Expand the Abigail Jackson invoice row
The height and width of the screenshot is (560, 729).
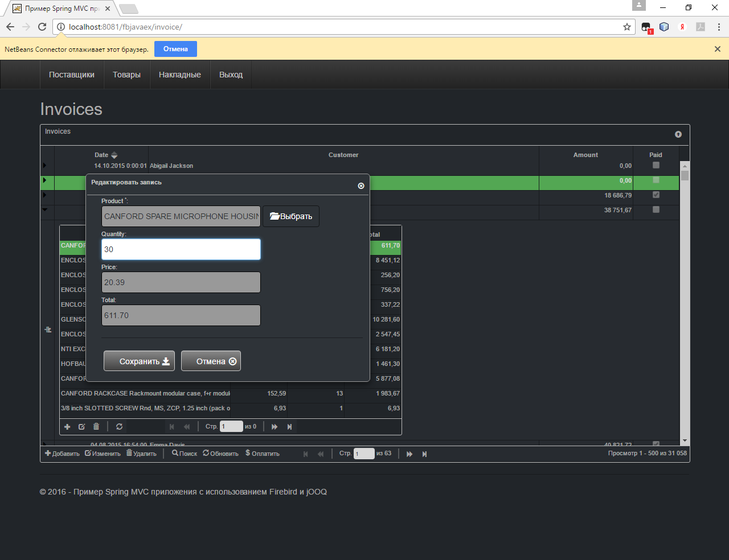point(44,166)
